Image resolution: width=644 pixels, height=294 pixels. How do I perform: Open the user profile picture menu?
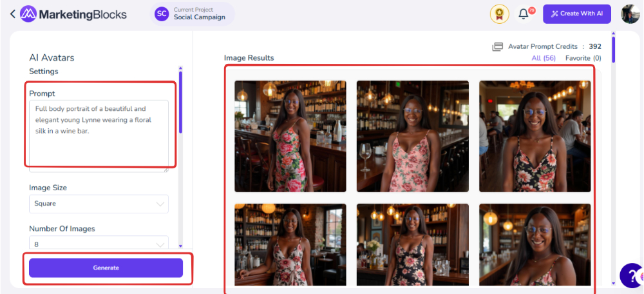point(630,14)
